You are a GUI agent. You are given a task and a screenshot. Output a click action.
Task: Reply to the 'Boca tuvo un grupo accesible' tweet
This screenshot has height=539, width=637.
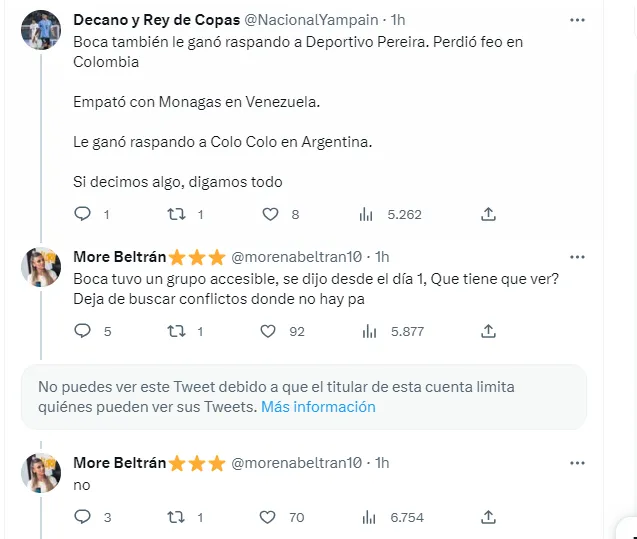83,331
